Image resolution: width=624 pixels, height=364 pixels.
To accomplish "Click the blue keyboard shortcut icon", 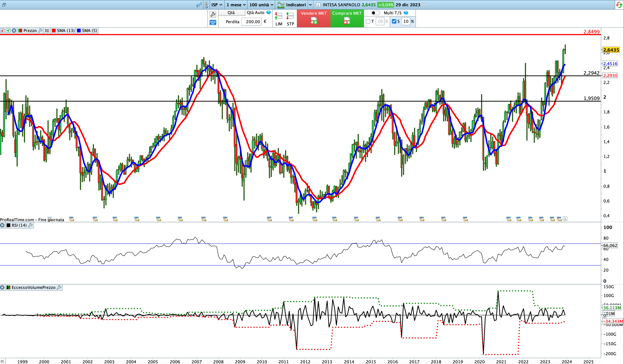I will [x=213, y=22].
